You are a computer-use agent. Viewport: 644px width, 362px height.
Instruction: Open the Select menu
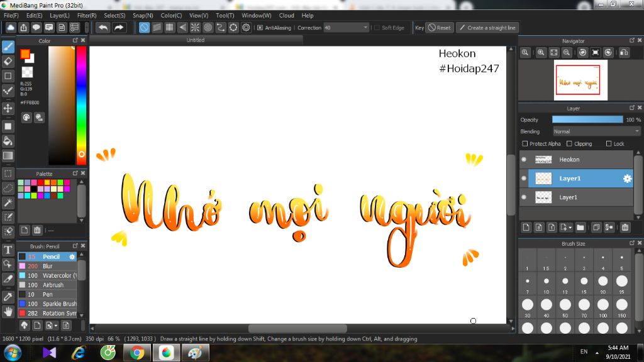point(114,16)
